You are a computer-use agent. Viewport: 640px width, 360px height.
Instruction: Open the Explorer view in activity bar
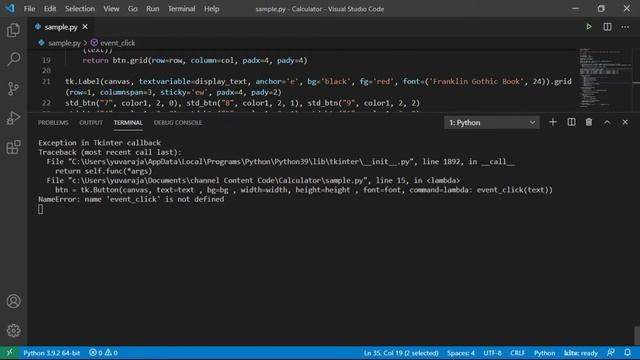(13, 30)
